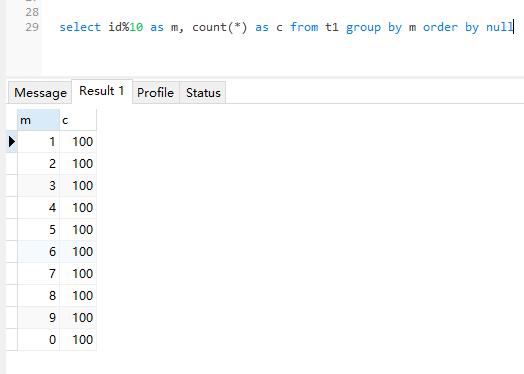524x374 pixels.
Task: Click the 'select' keyword in query
Action: 80,27
